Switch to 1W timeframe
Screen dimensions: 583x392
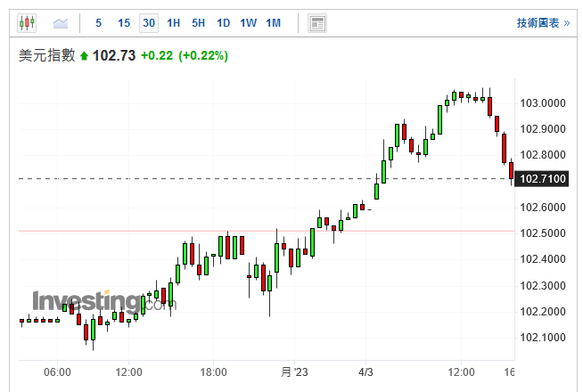(248, 23)
